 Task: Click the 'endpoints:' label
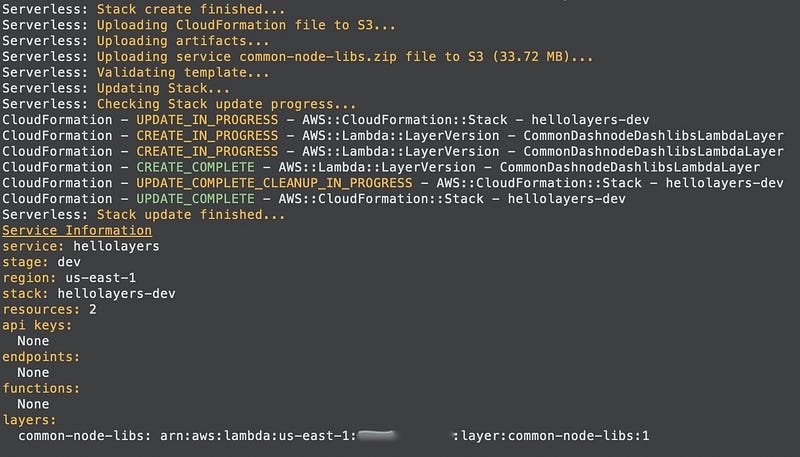click(41, 357)
